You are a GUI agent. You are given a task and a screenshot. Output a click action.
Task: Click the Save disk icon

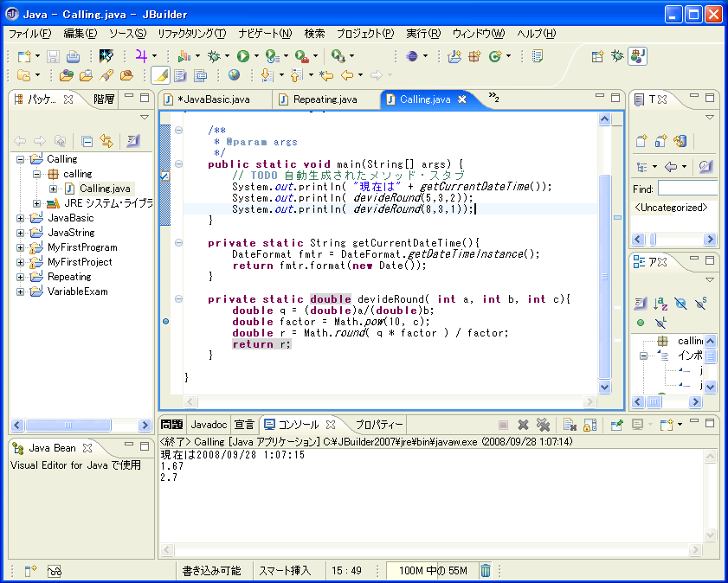pos(53,56)
